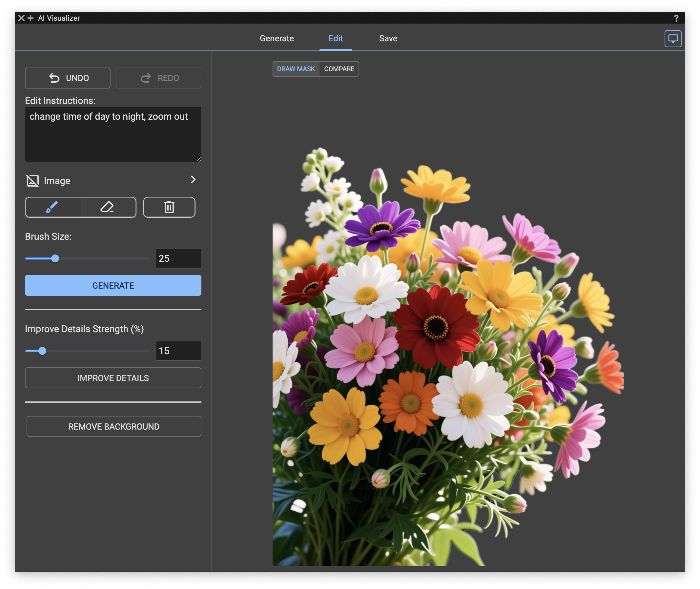Click the help question mark icon
The image size is (700, 589).
(676, 18)
